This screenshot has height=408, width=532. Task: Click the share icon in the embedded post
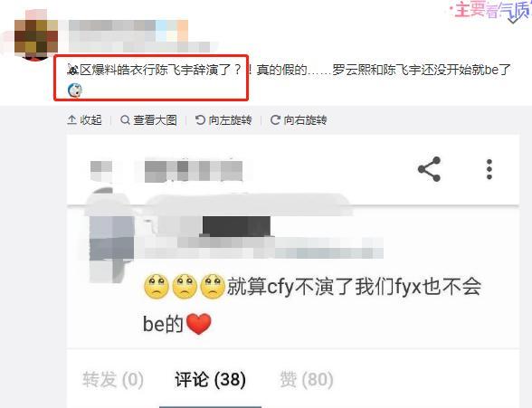pos(429,169)
